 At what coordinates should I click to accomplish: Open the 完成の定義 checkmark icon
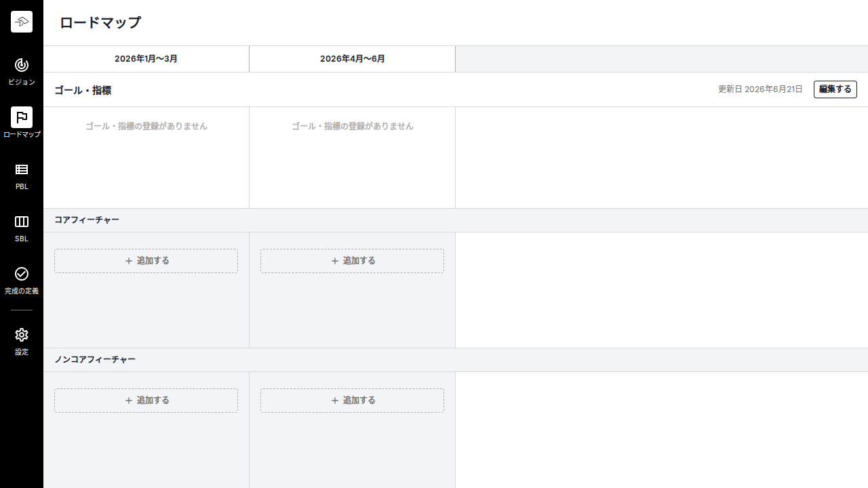(x=22, y=274)
